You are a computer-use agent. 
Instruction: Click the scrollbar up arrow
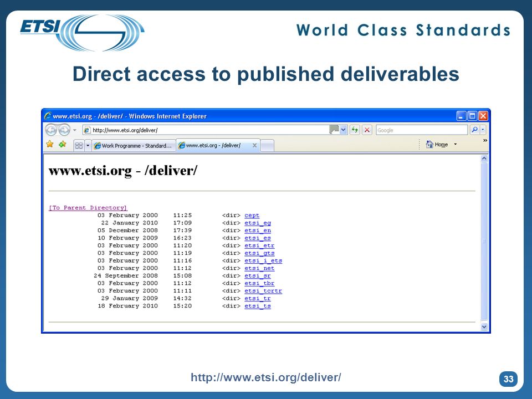[484, 158]
